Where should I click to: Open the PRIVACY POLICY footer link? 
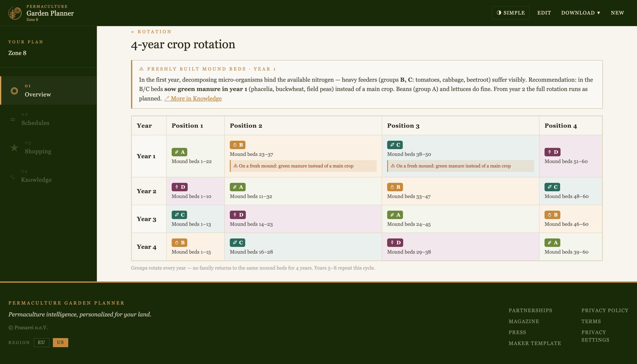pos(605,310)
